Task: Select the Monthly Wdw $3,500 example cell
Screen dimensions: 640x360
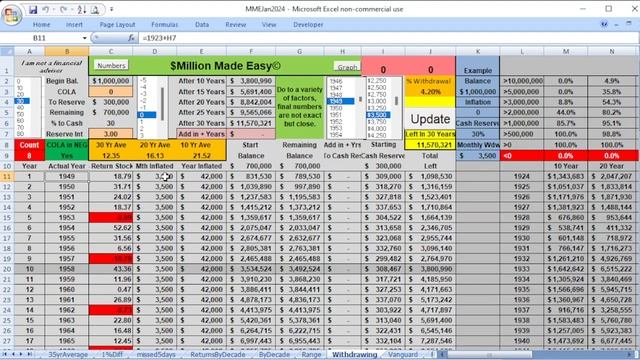Action: (x=478, y=156)
